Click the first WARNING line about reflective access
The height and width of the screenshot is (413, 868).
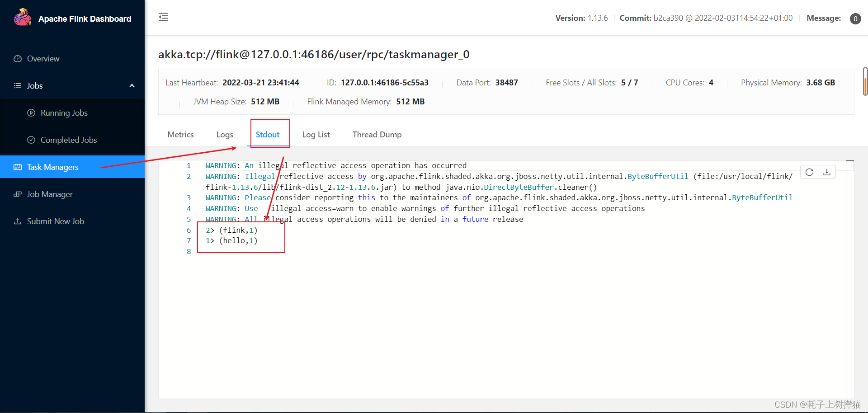coord(336,166)
